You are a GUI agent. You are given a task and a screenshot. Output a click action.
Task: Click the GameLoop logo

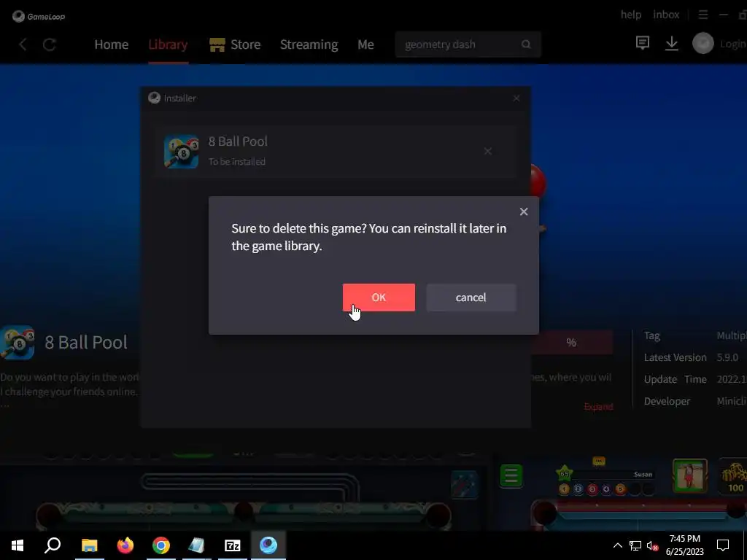[39, 16]
